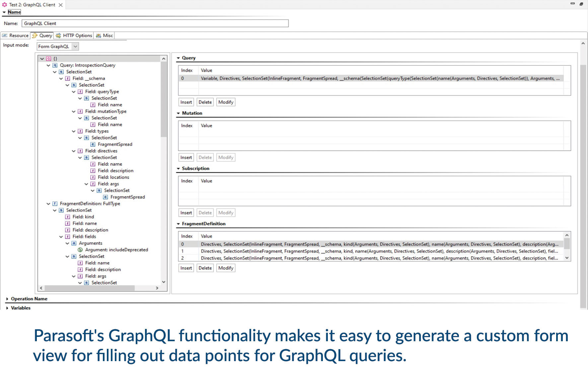Click the icon beside Field: __schema
Viewport: 588px width, 392px height.
pyautogui.click(x=67, y=78)
